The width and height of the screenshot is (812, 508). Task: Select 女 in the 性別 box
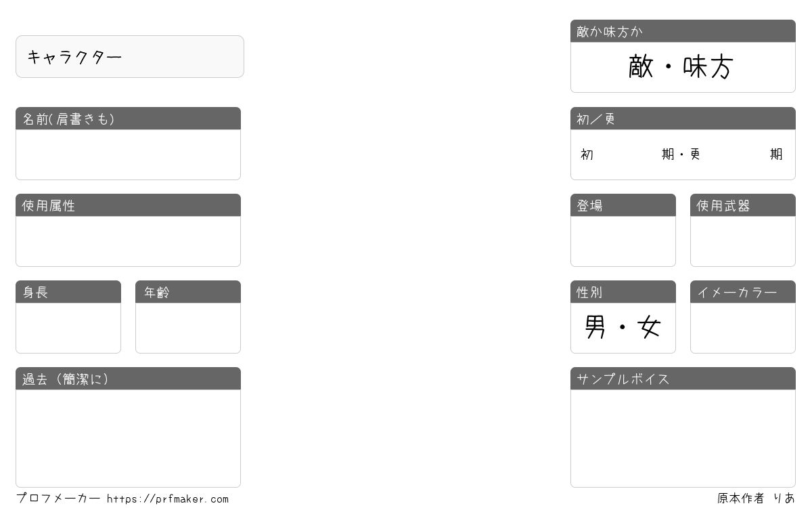649,328
